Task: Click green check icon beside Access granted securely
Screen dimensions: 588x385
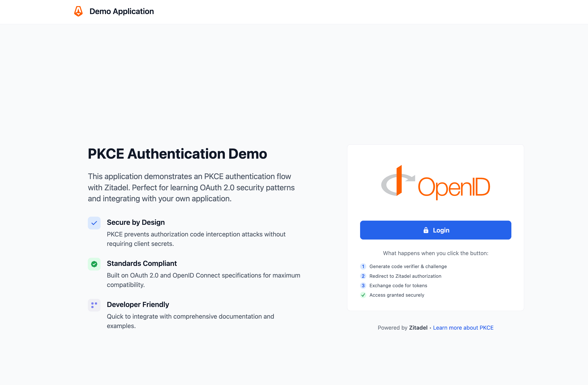Action: pyautogui.click(x=363, y=295)
